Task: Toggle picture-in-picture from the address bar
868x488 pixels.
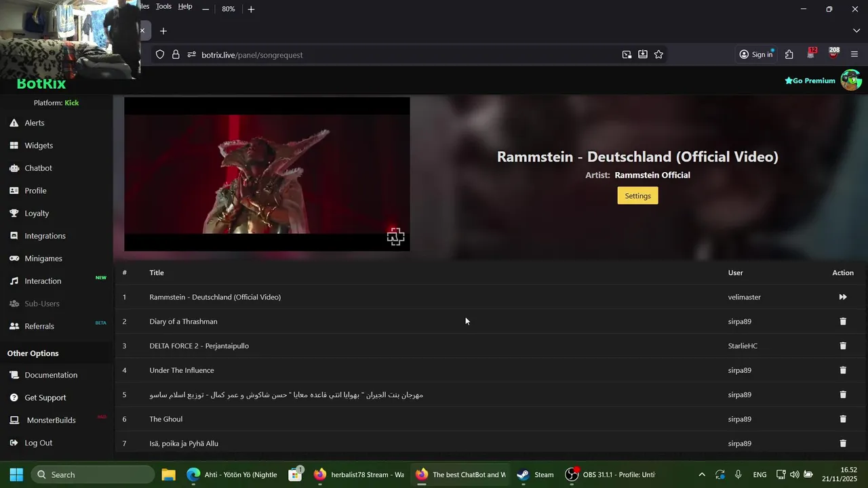Action: tap(627, 55)
